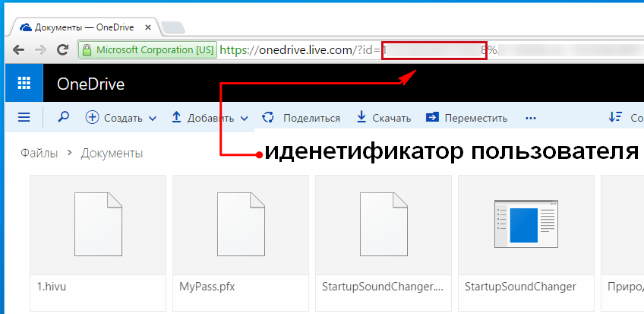Click the OneDrive cloud favicon on tab
644x314 pixels.
tap(26, 27)
